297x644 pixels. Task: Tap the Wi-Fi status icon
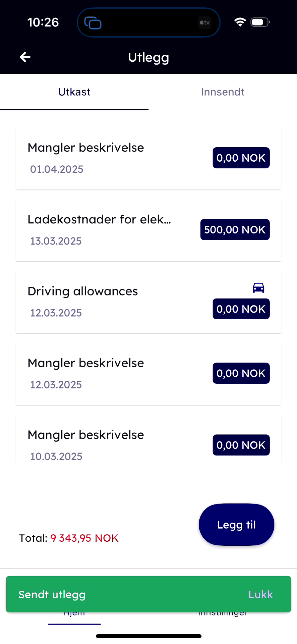[240, 22]
